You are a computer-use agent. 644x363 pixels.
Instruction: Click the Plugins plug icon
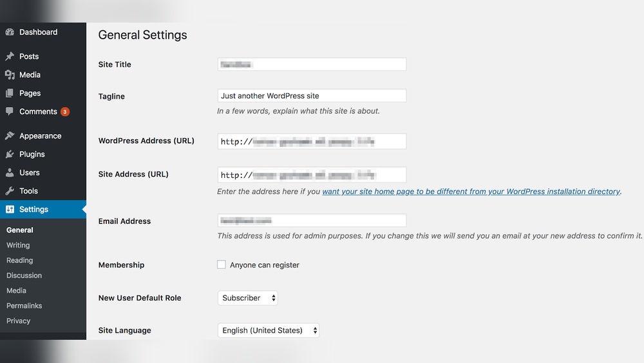(x=10, y=154)
